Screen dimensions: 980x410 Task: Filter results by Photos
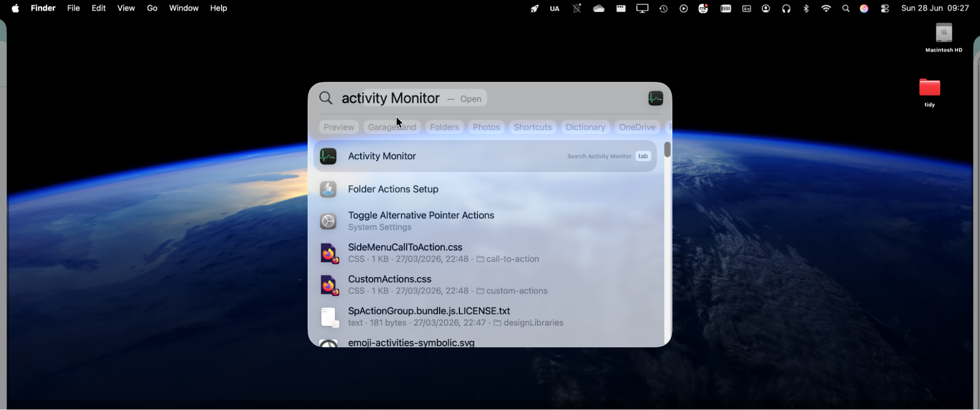pyautogui.click(x=486, y=127)
